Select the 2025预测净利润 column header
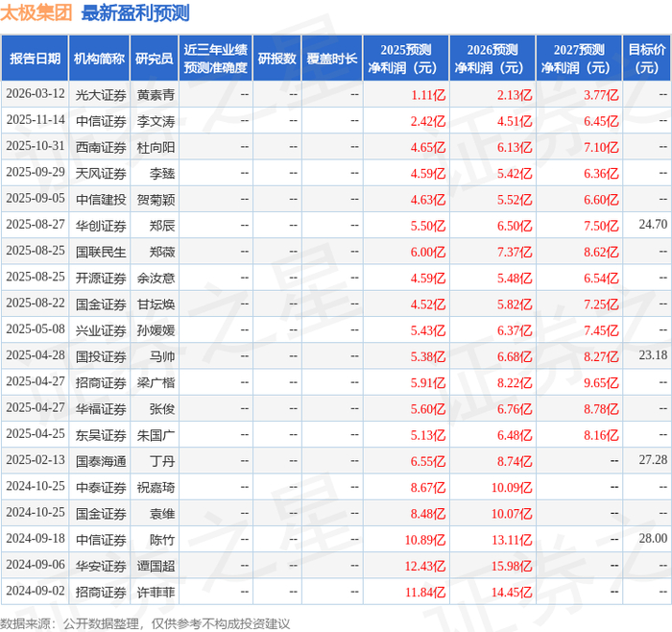The width and height of the screenshot is (672, 632). click(406, 59)
